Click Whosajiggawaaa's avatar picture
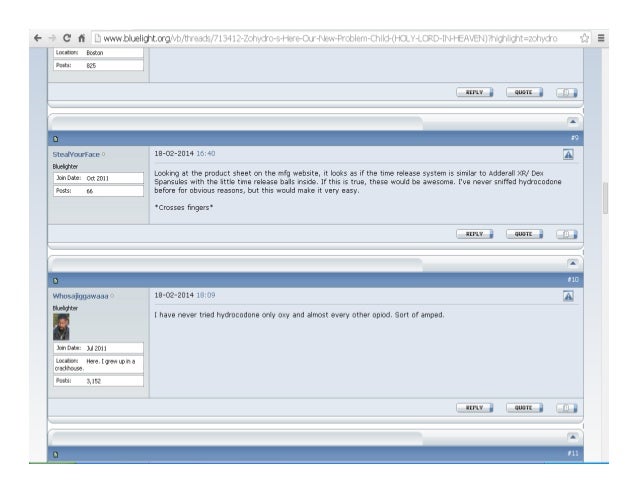 [61, 327]
